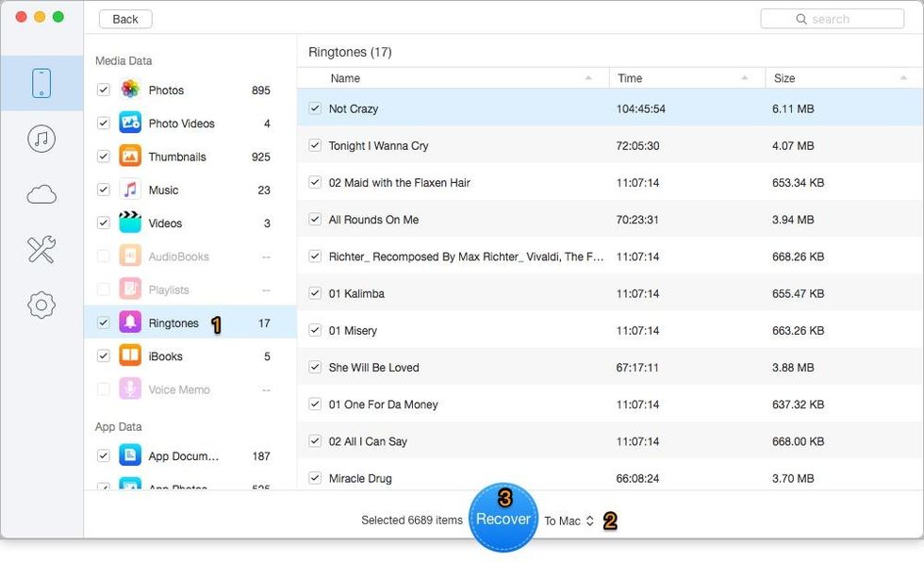The image size is (924, 562).
Task: Switch to the iTunes music note tab
Action: [x=41, y=140]
